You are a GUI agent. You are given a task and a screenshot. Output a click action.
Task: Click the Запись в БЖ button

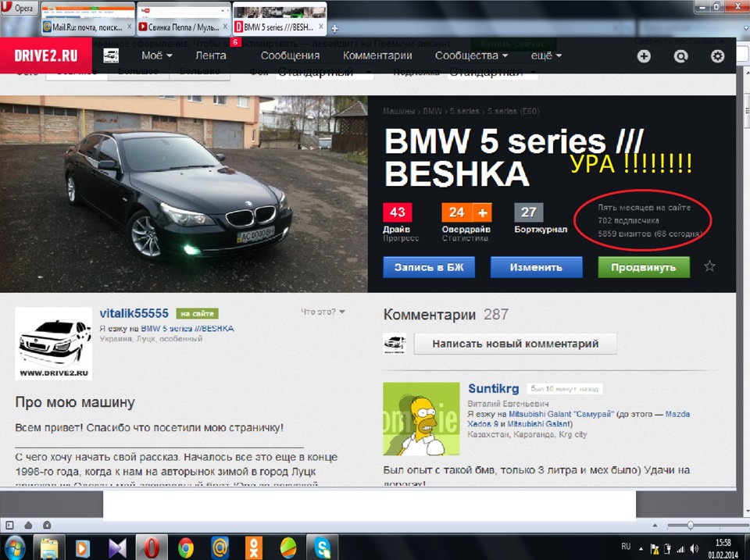click(429, 267)
